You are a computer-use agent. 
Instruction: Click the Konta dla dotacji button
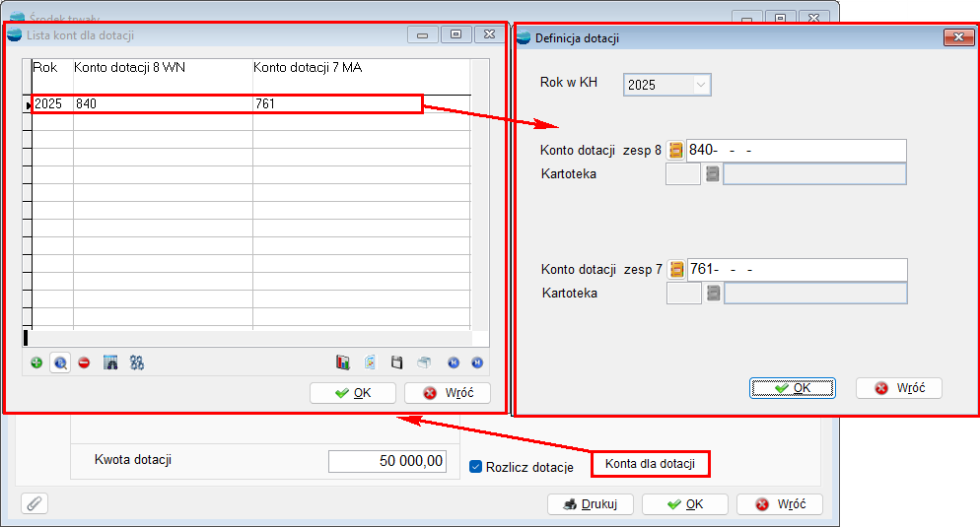[650, 464]
